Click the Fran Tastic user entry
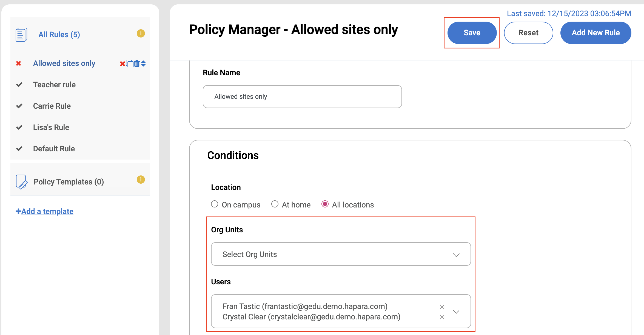644x335 pixels. click(305, 307)
